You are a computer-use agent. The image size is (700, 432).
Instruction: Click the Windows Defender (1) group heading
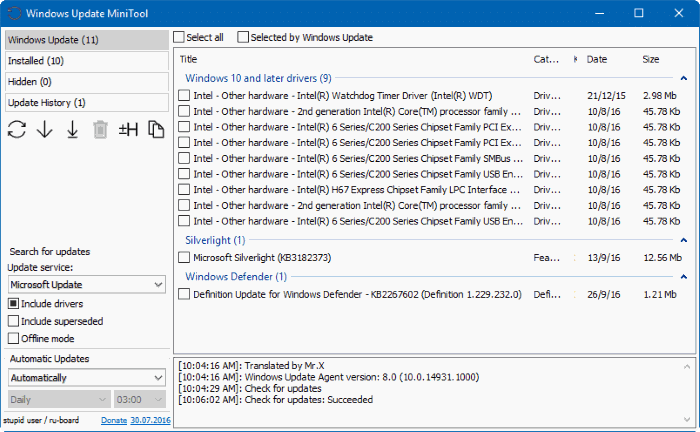236,277
